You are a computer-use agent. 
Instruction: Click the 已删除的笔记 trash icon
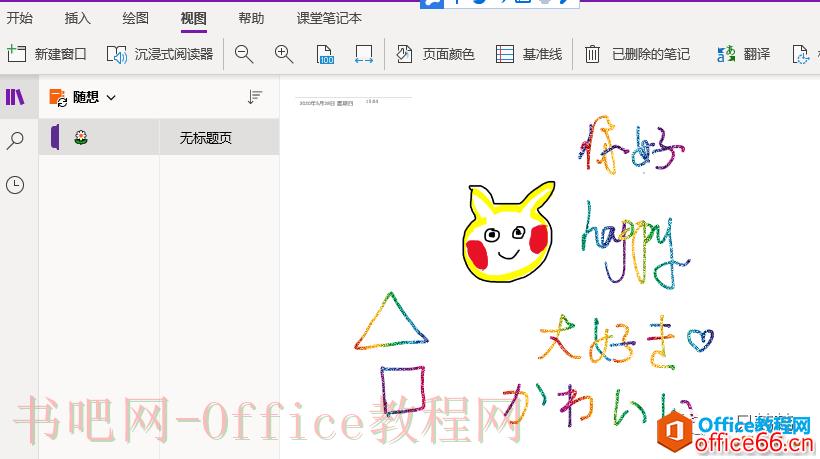coord(592,54)
